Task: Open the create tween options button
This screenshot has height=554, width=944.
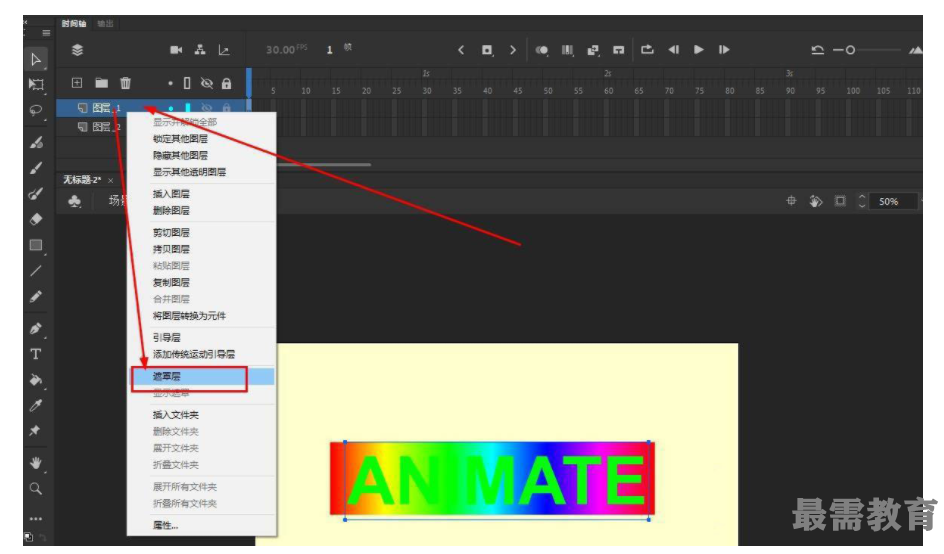Action: (x=593, y=50)
